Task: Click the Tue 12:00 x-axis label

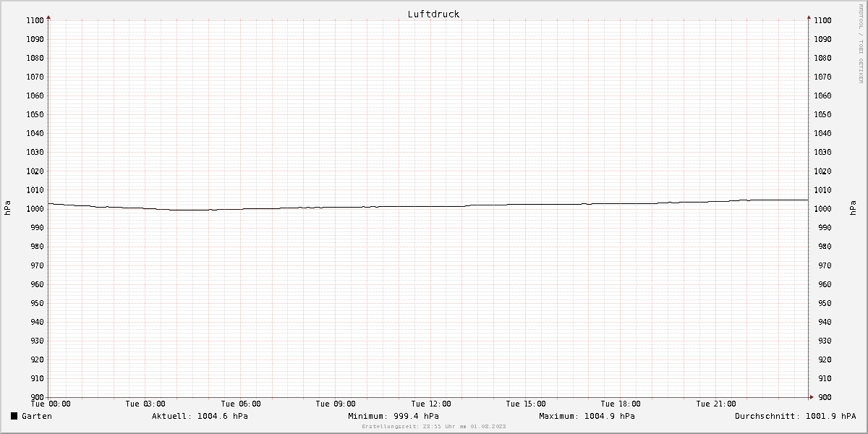Action: 431,404
